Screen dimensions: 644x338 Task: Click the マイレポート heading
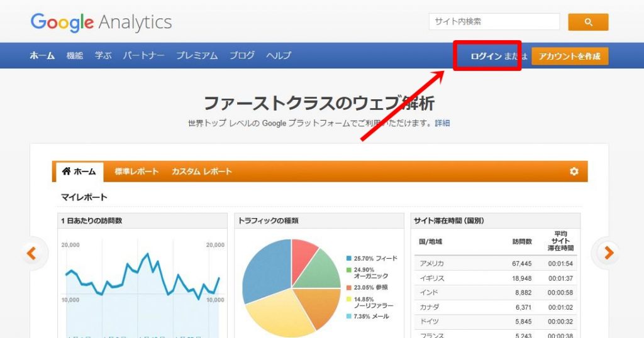84,197
